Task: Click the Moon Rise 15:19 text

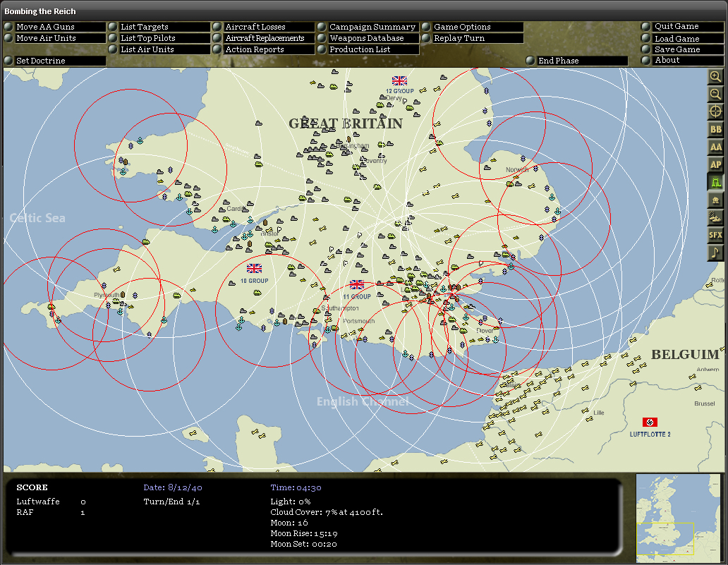Action: pos(303,533)
